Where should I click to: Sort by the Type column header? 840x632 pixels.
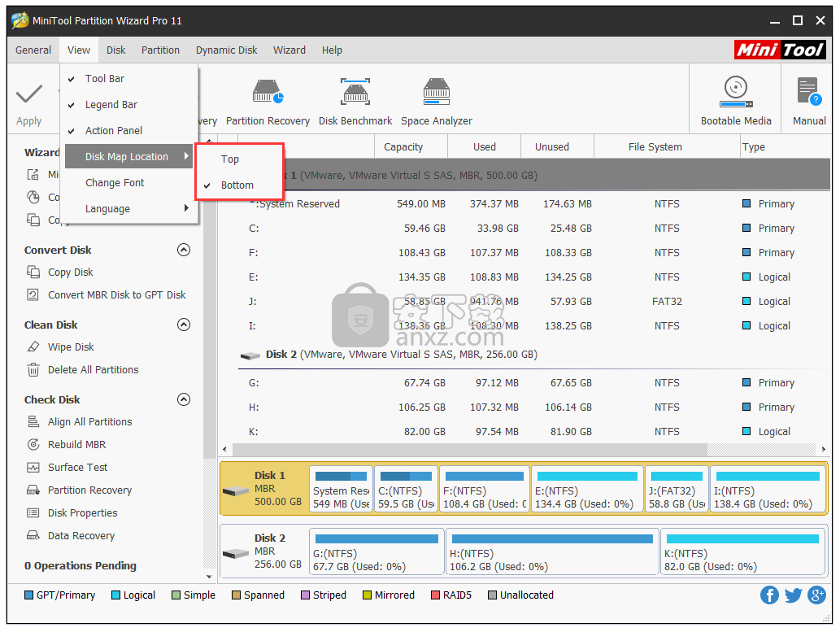pos(785,147)
